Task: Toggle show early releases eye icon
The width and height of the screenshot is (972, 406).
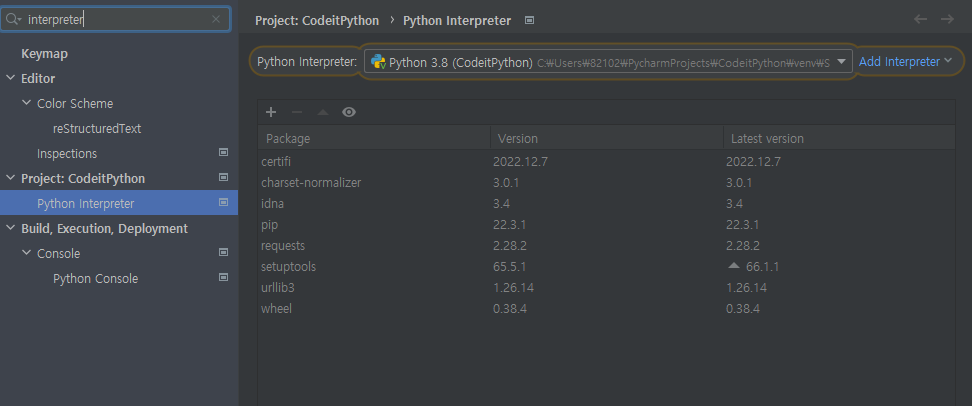Action: 348,113
